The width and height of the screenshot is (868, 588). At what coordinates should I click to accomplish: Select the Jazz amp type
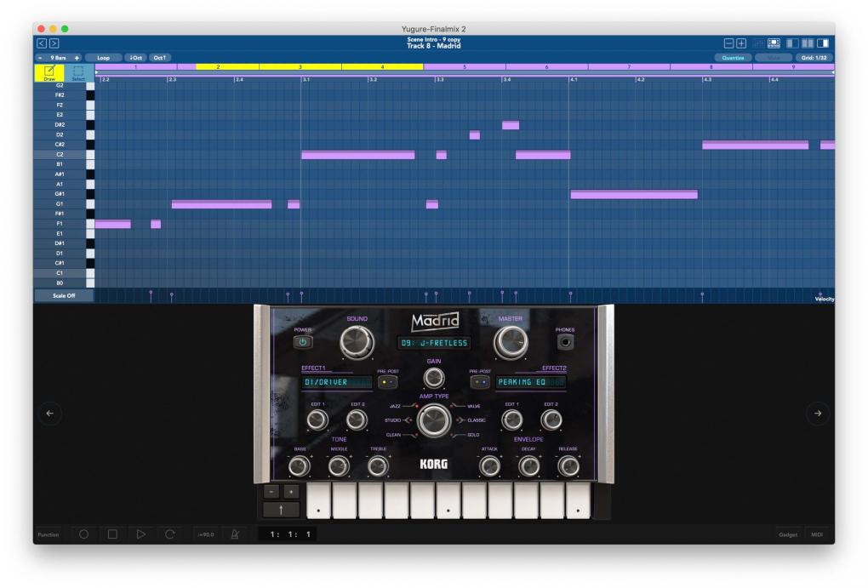[x=395, y=406]
